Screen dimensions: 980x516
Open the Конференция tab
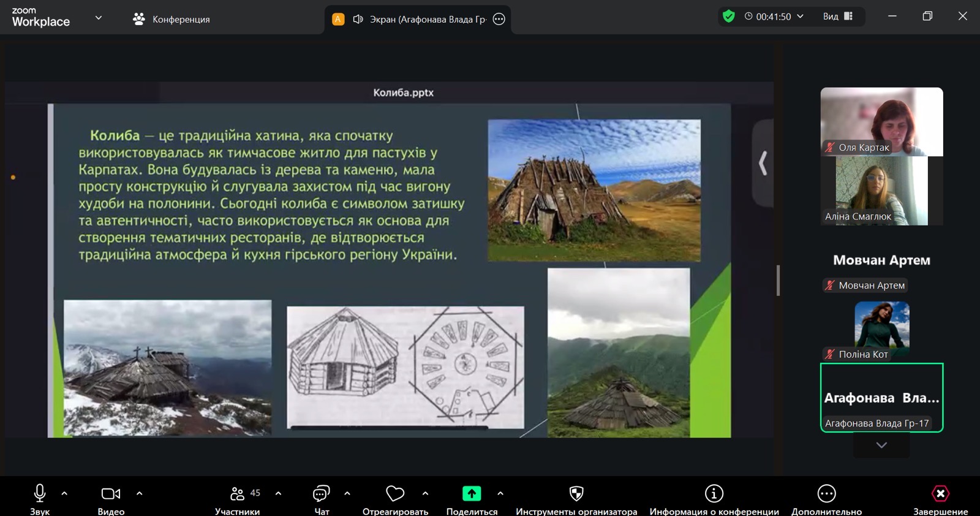coord(172,19)
